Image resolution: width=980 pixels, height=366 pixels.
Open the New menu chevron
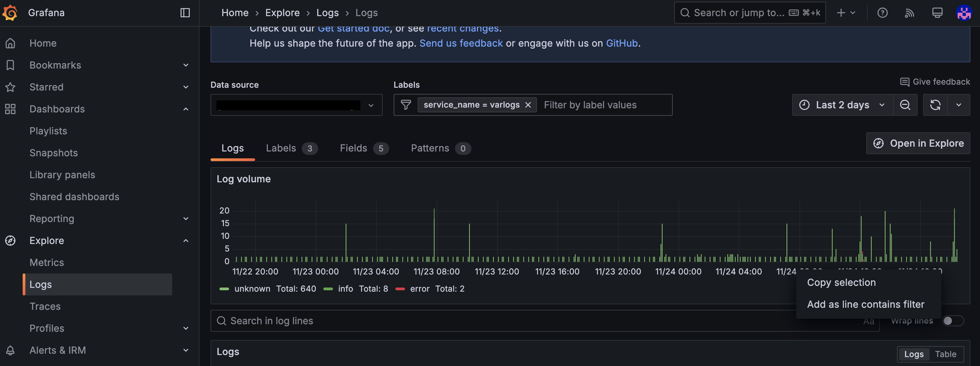click(852, 13)
